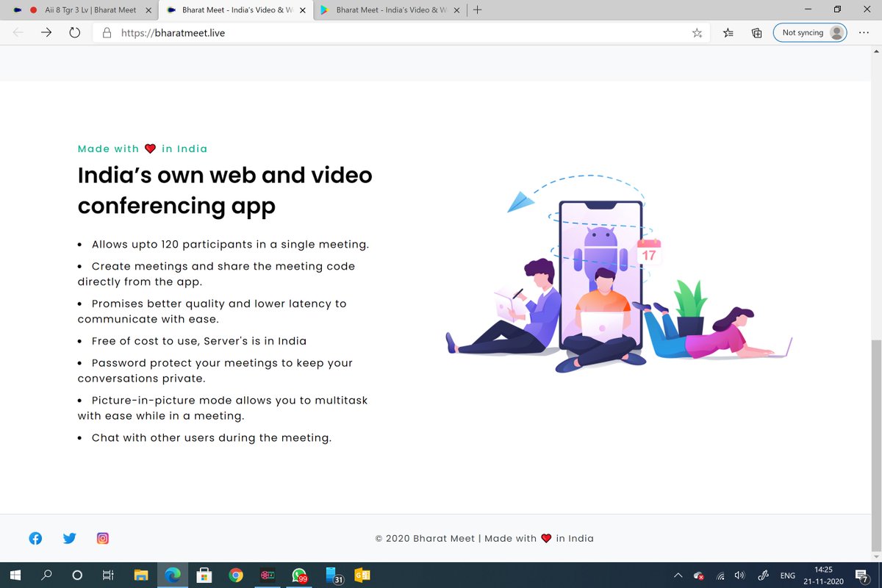Screen dimensions: 882x588
Task: Add this page to favorites star icon
Action: pyautogui.click(x=697, y=33)
